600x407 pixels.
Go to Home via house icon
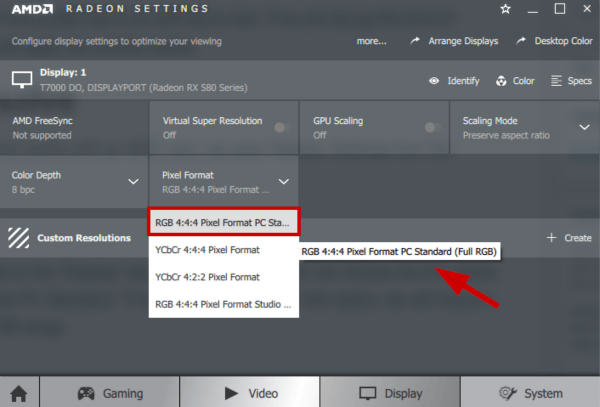click(x=19, y=393)
